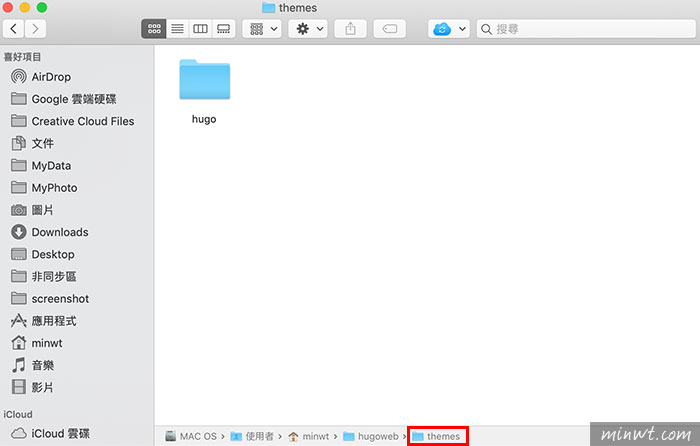
Task: Switch to column view
Action: [x=200, y=29]
